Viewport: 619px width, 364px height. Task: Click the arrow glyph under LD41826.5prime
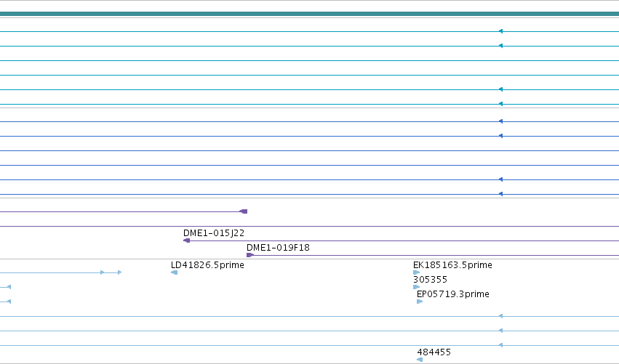tap(174, 272)
